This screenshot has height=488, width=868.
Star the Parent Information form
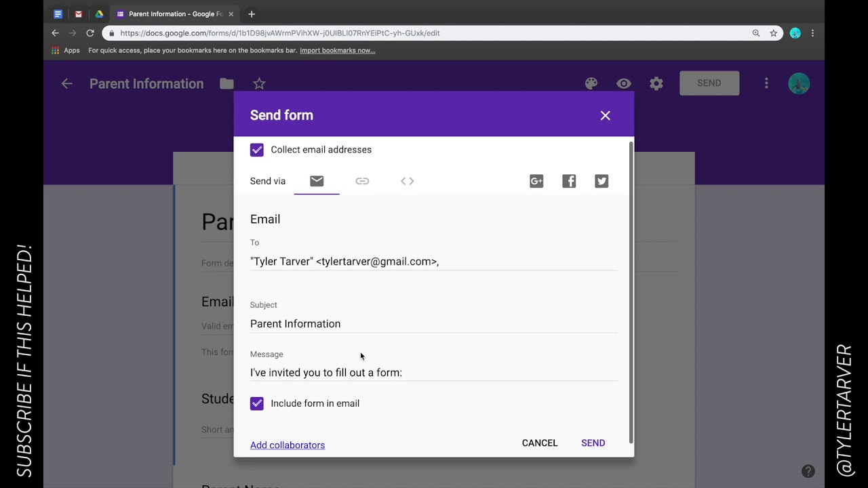pos(259,83)
